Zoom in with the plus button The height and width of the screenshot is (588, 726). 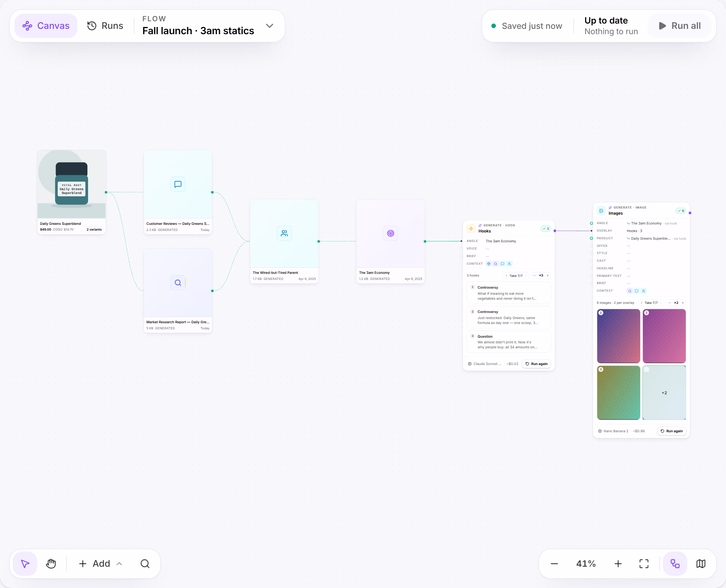click(x=618, y=564)
